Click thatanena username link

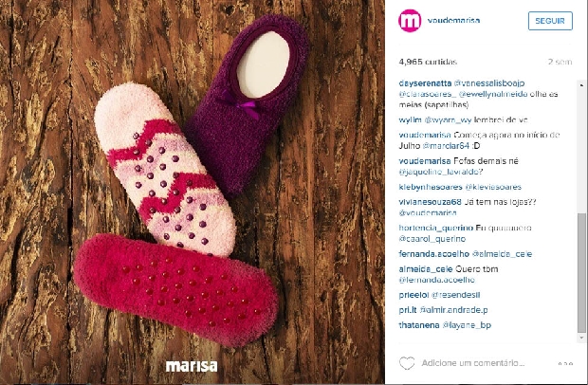(x=419, y=325)
